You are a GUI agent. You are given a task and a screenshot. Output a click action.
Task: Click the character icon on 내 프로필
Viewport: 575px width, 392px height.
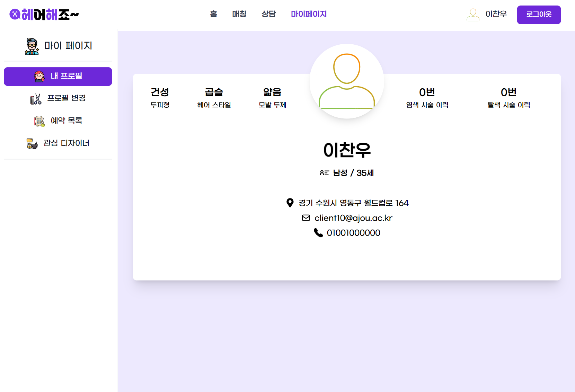tap(39, 76)
